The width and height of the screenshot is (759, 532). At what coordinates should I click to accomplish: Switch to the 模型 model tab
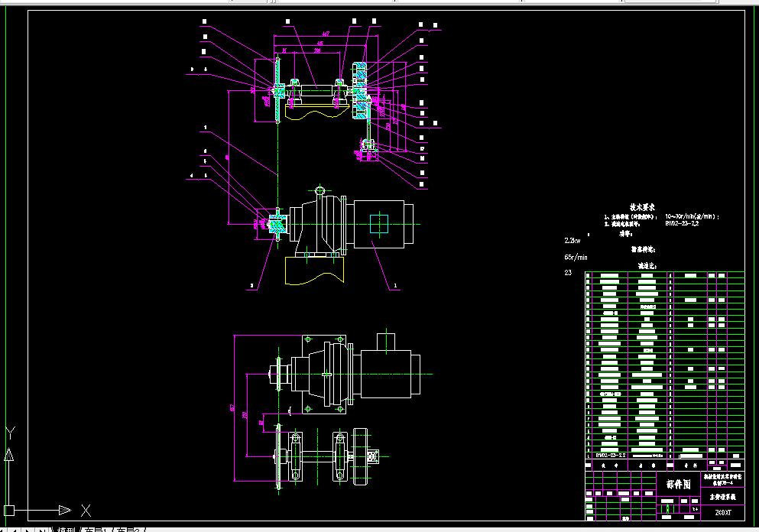click(66, 530)
